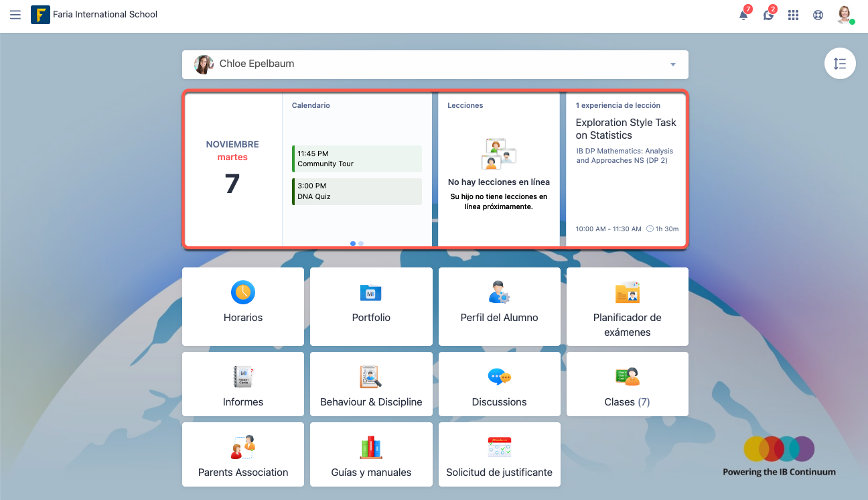
Task: Open the Discussions tile
Action: [x=499, y=384]
